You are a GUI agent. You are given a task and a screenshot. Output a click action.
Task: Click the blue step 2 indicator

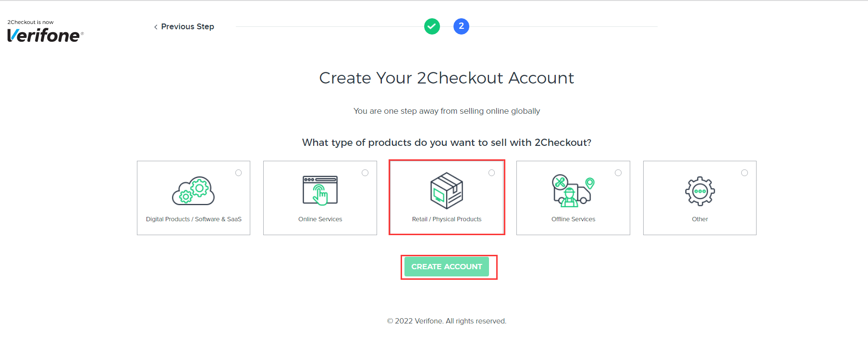pos(461,26)
